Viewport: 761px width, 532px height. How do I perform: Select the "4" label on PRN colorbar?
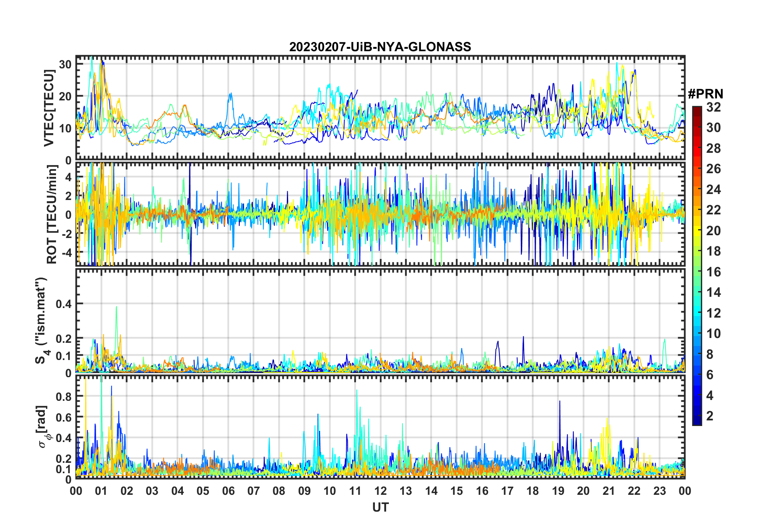click(x=710, y=396)
